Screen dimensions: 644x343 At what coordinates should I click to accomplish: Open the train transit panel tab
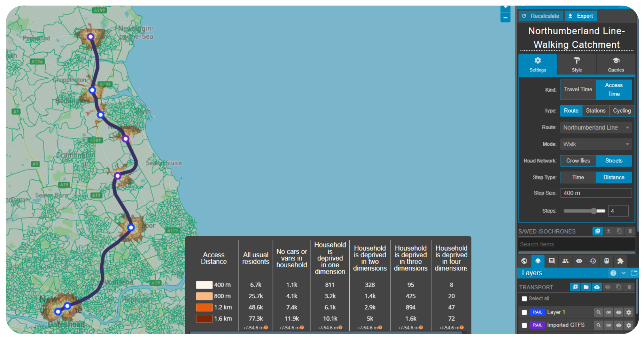click(x=607, y=261)
